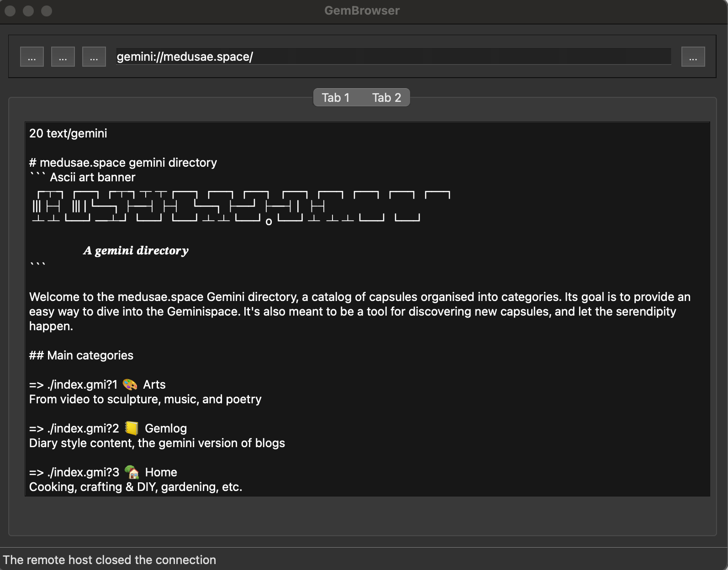Click the '# medusae.space gemini directory' heading
The height and width of the screenshot is (570, 728).
coord(123,163)
